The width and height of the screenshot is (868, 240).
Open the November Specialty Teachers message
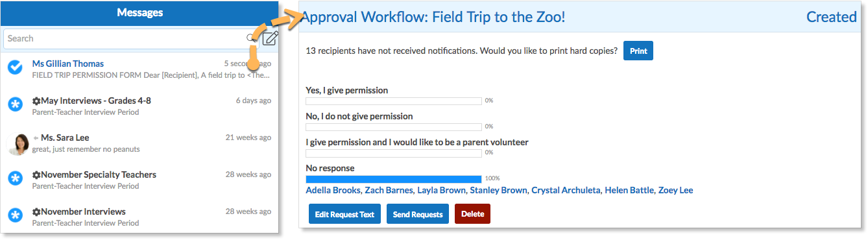click(139, 180)
